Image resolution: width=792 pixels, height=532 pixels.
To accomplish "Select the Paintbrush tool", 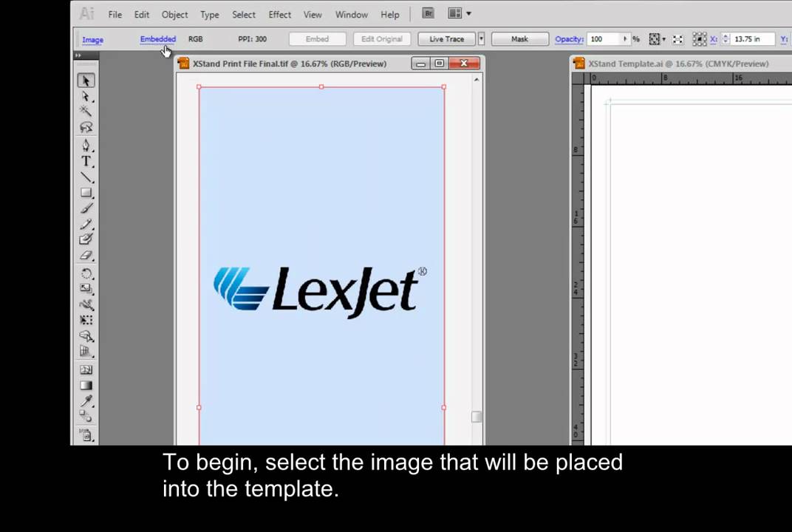I will (x=86, y=208).
